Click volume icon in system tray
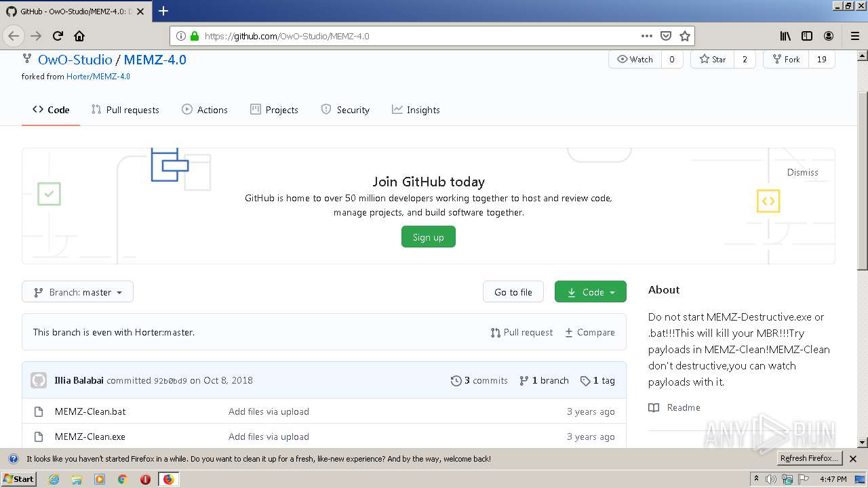The width and height of the screenshot is (868, 488). pyautogui.click(x=770, y=479)
